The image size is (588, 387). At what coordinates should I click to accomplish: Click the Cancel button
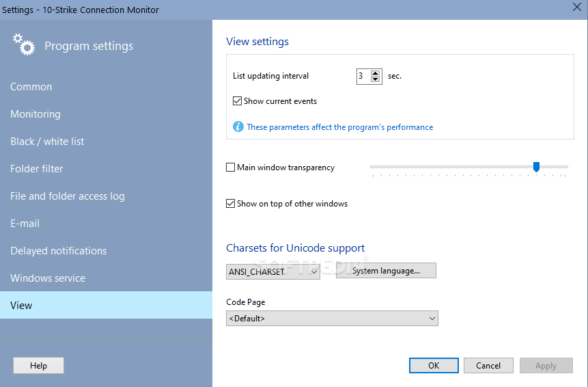click(488, 366)
